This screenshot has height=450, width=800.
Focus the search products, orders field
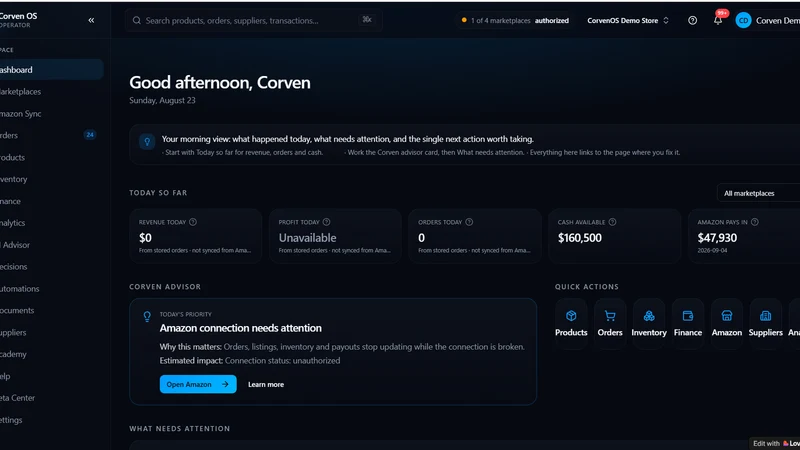[254, 20]
